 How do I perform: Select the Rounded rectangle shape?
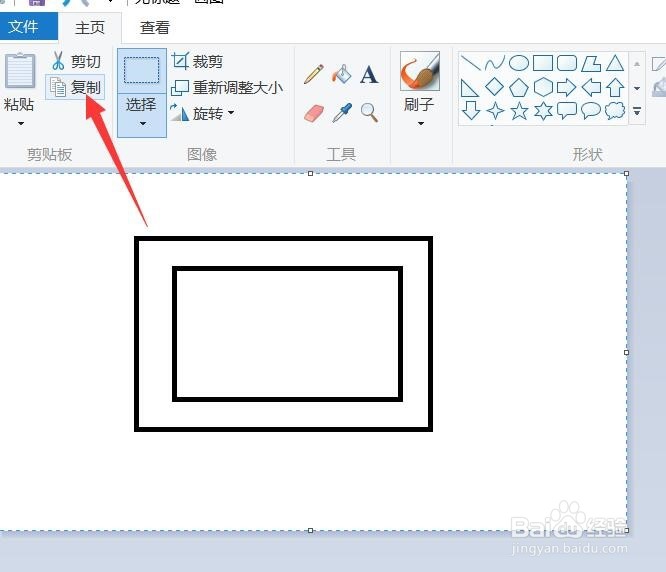(567, 63)
